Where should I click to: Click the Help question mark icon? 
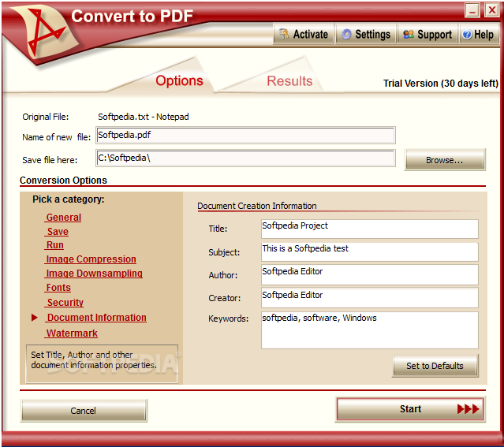point(467,34)
